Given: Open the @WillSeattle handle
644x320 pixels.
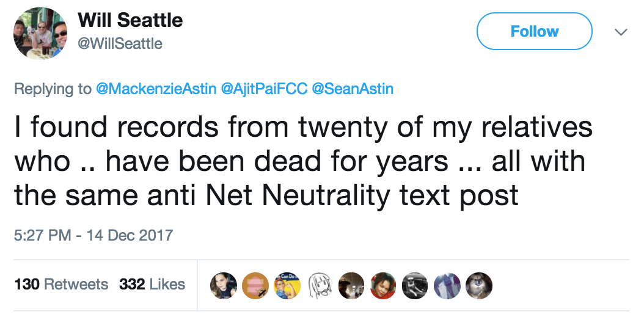Looking at the screenshot, I should (x=120, y=43).
